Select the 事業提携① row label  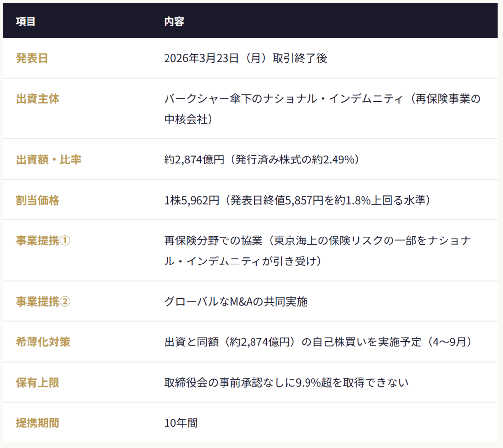tap(43, 241)
